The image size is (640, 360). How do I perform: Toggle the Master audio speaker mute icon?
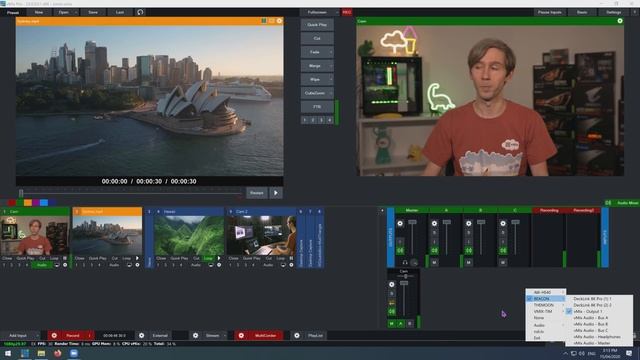(400, 250)
